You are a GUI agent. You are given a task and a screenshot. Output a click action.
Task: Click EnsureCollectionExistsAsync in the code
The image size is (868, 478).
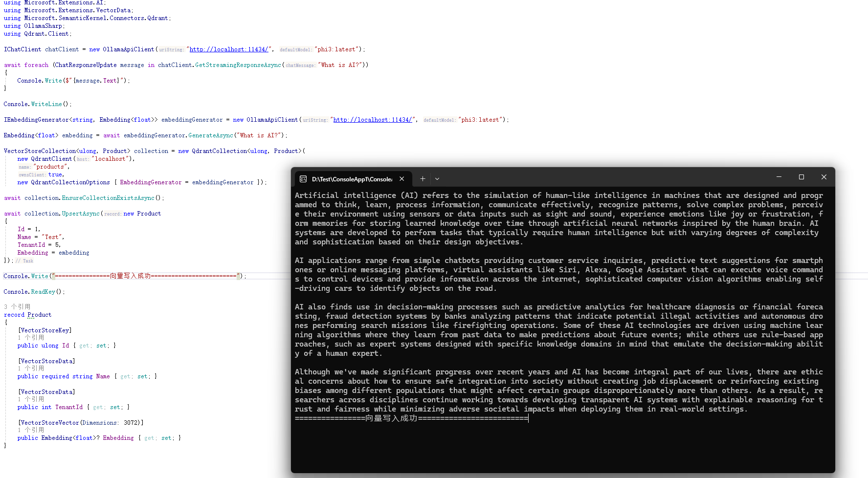coord(108,198)
